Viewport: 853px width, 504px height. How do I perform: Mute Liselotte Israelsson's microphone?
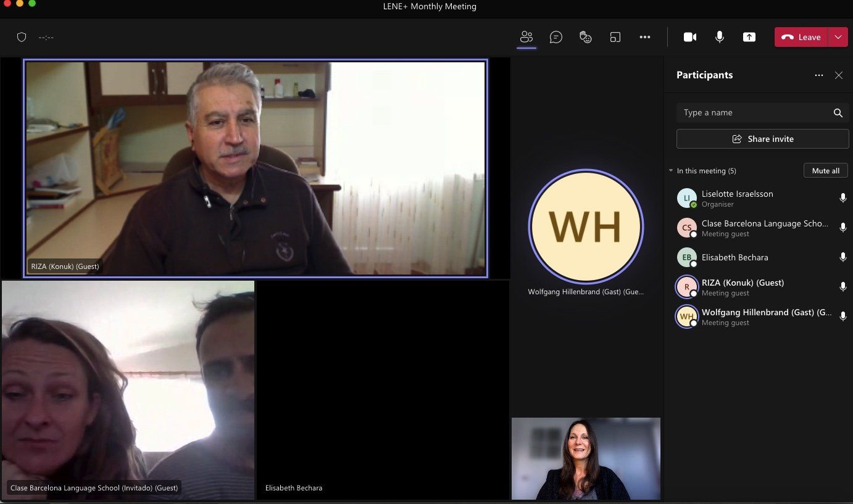click(x=843, y=198)
